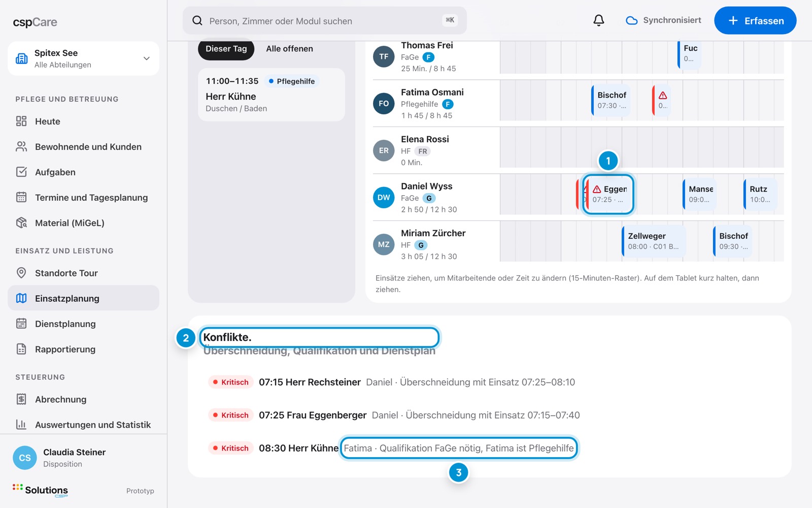Screen dimensions: 812x508
Task: Select the Bischof 09:30 assignment of Miriam Zürcher
Action: pyautogui.click(x=733, y=241)
